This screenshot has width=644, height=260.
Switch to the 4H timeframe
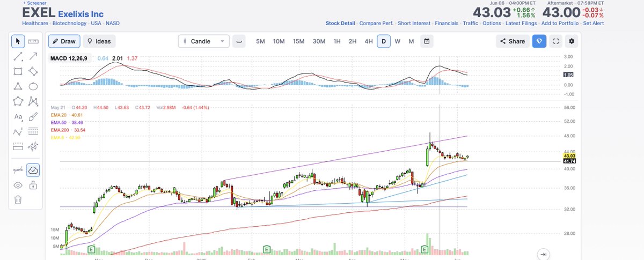369,41
